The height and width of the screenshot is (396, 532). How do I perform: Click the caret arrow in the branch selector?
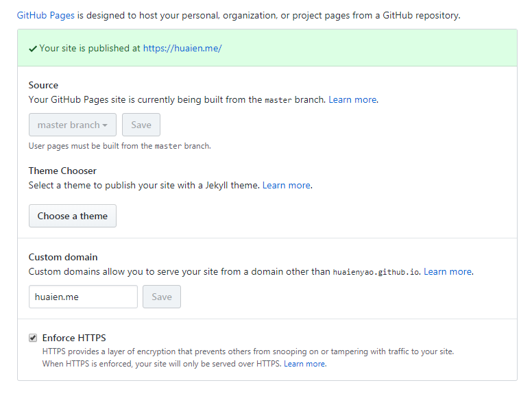[x=105, y=125]
